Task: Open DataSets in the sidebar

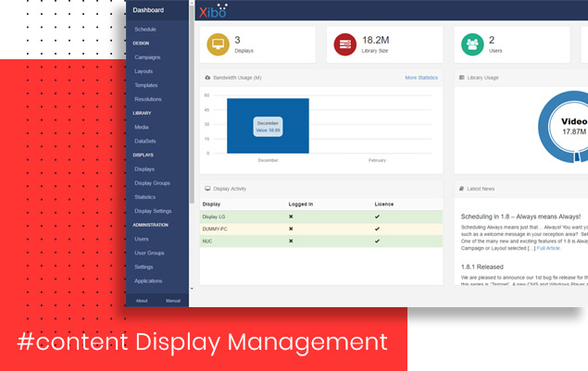Action: click(x=145, y=142)
